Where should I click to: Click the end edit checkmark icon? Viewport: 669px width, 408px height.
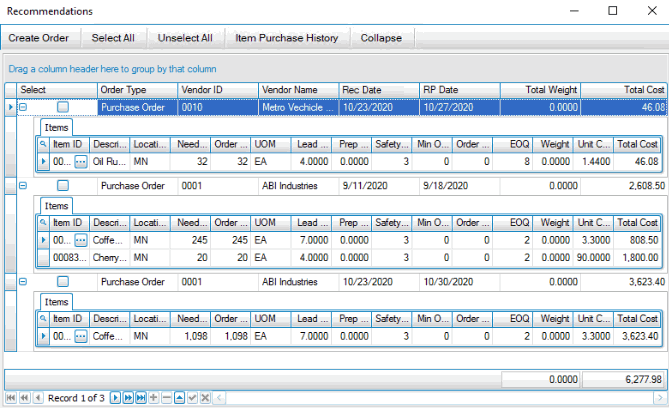click(x=192, y=398)
